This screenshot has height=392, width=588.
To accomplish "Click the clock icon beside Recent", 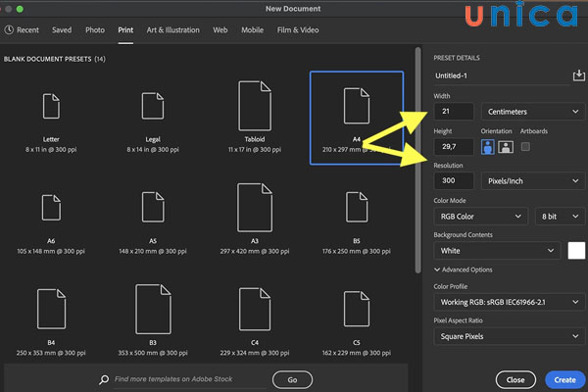I will click(9, 30).
